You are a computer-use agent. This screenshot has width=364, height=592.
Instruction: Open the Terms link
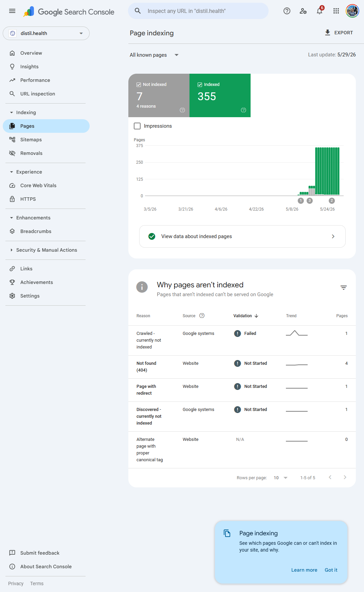pyautogui.click(x=37, y=584)
